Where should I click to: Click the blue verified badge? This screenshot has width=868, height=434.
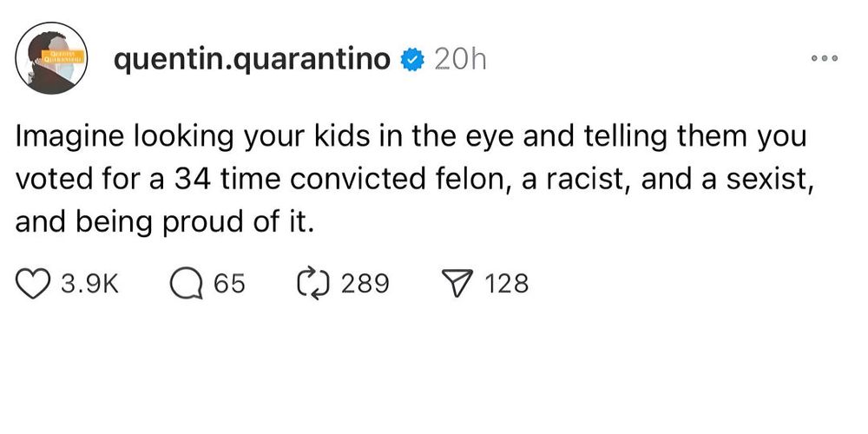pyautogui.click(x=411, y=59)
